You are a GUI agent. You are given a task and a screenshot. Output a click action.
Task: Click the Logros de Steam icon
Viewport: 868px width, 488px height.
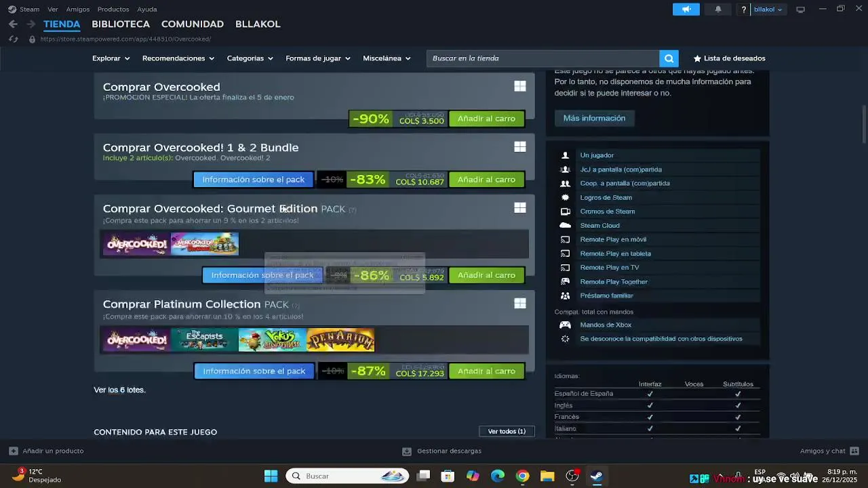click(565, 197)
